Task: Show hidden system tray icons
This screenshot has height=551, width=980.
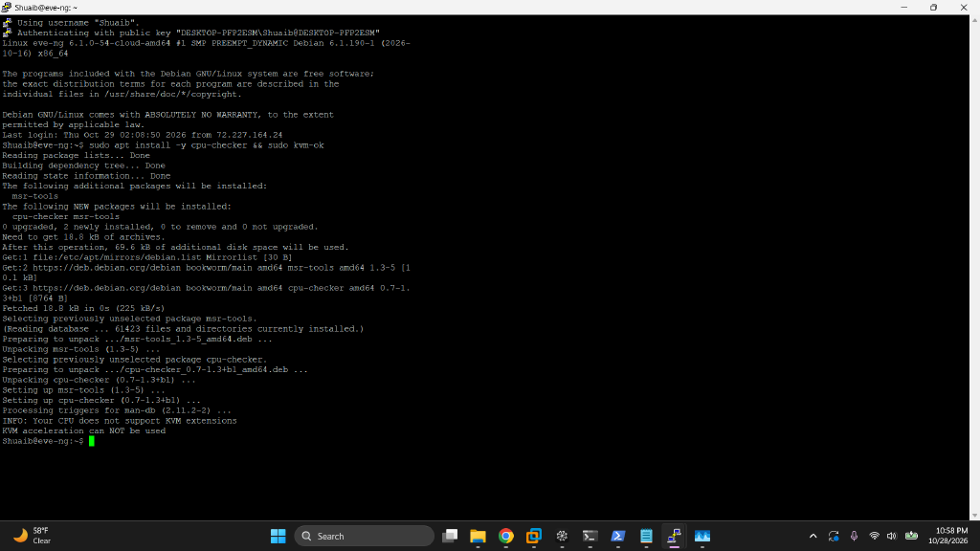Action: coord(813,536)
